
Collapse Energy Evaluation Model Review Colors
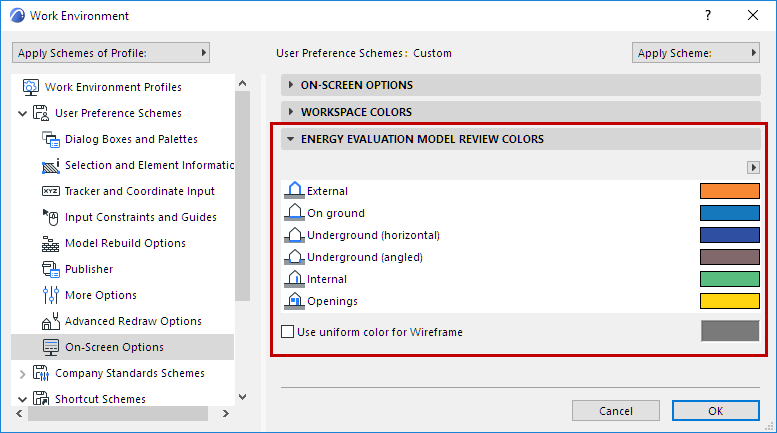pos(291,139)
